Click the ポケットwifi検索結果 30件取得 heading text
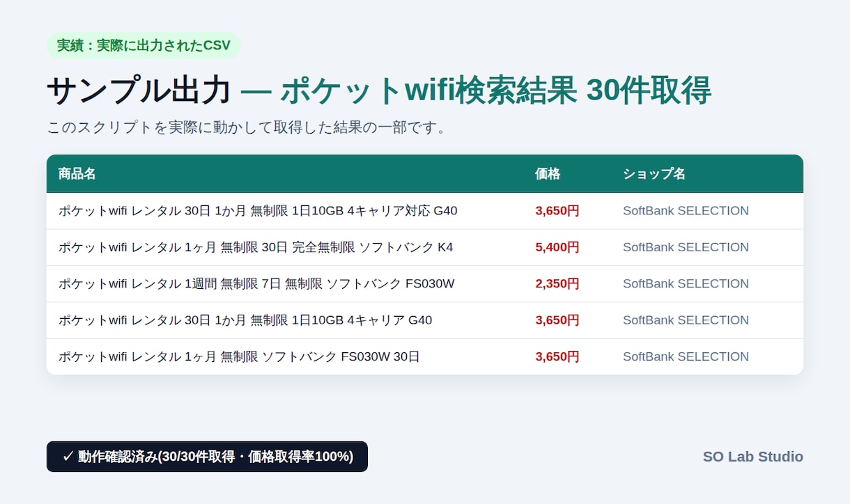Image resolution: width=850 pixels, height=504 pixels. 495,90
